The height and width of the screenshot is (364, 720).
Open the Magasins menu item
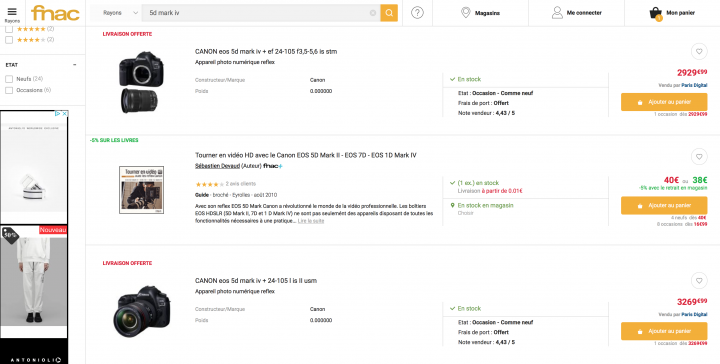(x=480, y=13)
